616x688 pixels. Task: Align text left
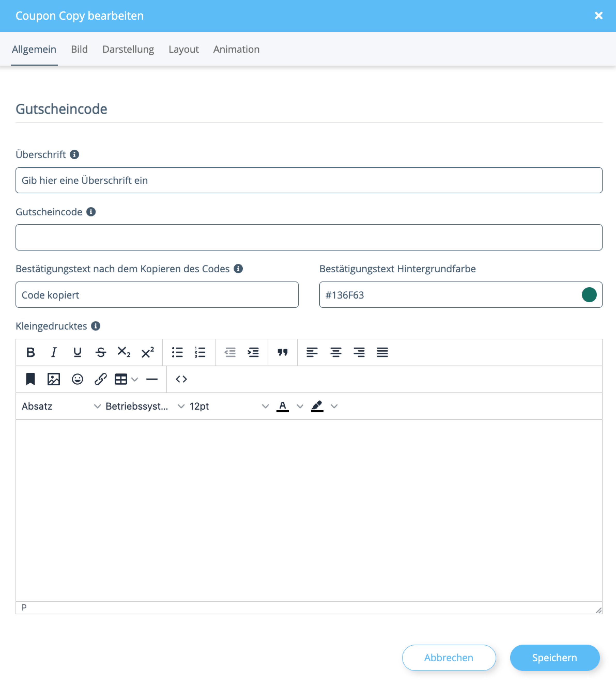coord(312,352)
